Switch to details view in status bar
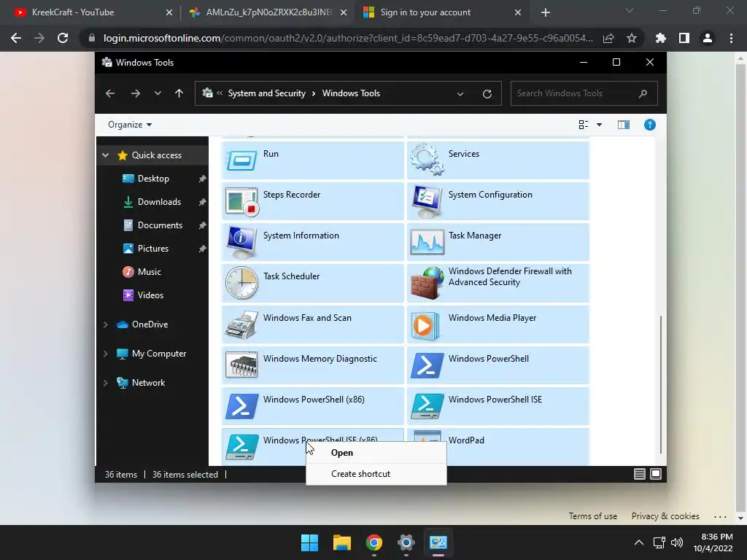 639,474
